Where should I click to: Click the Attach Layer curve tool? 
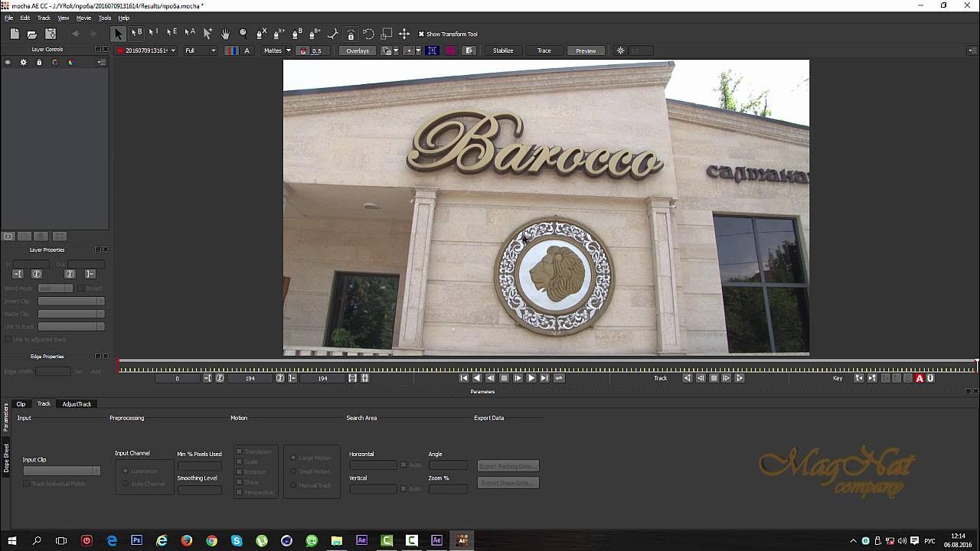point(333,34)
